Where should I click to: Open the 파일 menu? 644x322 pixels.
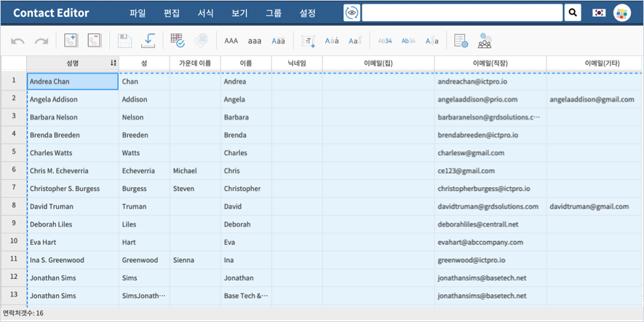[x=138, y=12]
